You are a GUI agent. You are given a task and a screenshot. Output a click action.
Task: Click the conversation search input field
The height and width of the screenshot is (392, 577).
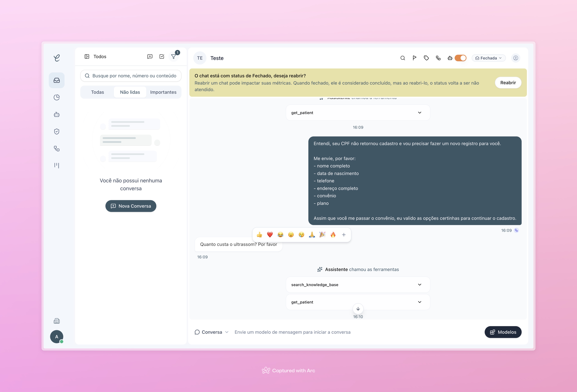point(134,76)
